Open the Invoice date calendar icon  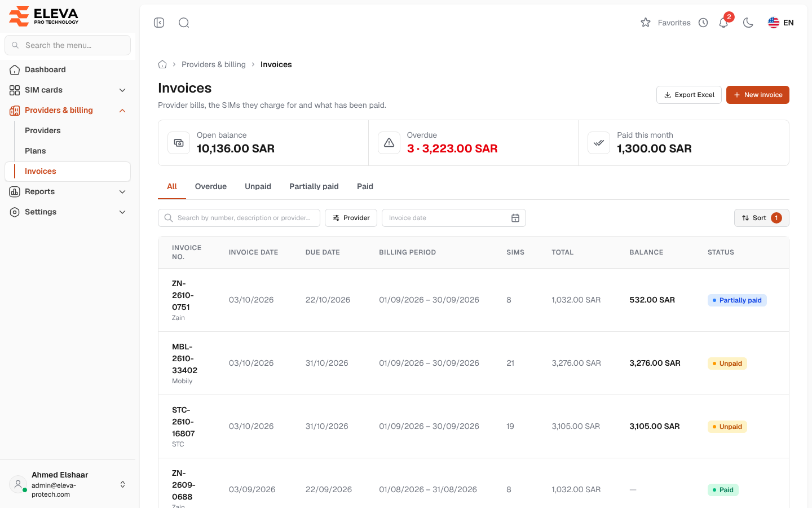tap(515, 218)
